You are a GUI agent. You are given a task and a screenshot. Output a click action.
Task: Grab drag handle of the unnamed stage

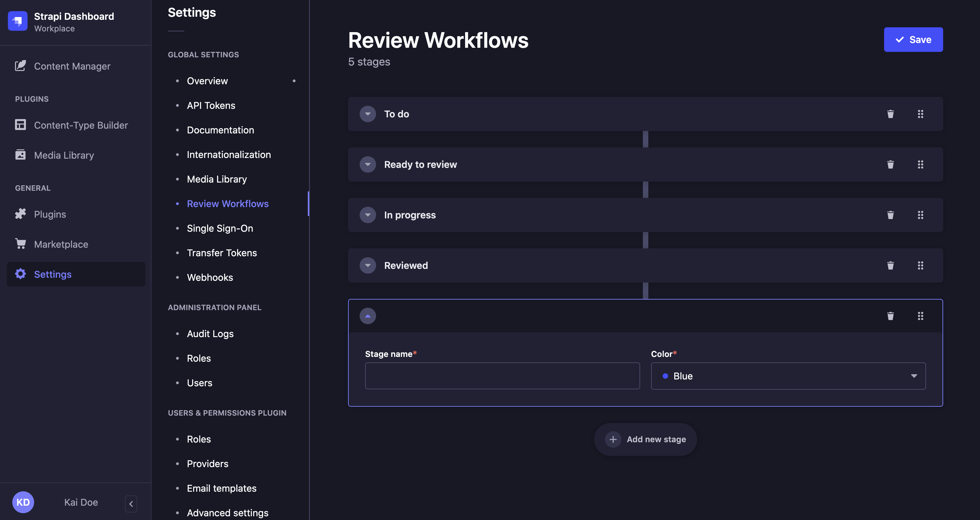(x=920, y=316)
